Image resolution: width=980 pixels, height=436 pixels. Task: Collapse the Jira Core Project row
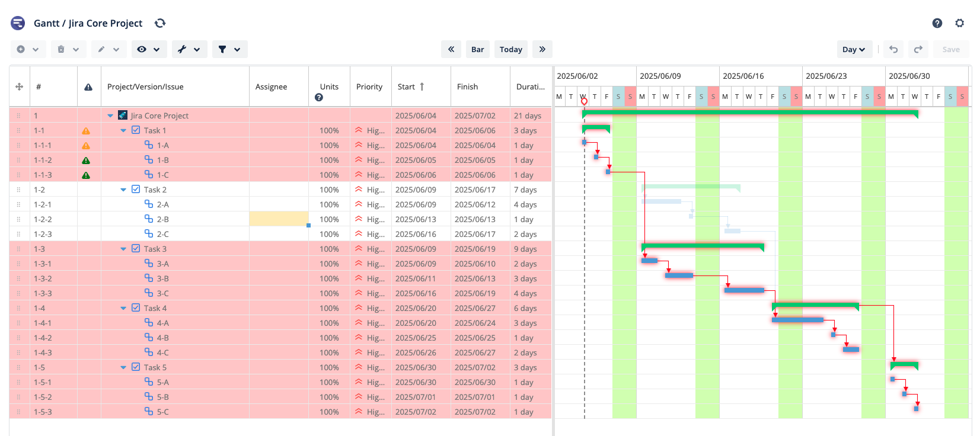pos(110,116)
